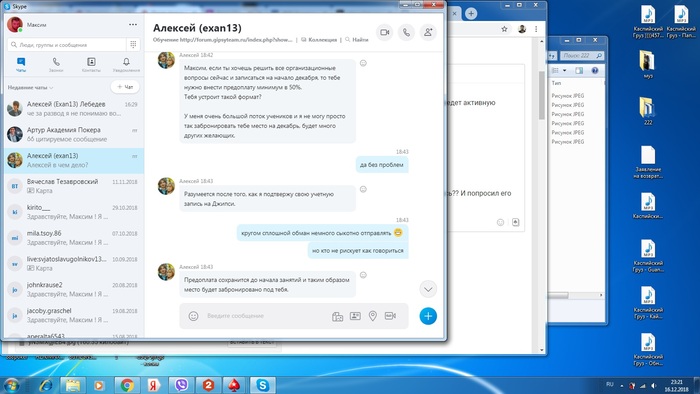The height and width of the screenshot is (394, 700).
Task: Send a contact card icon
Action: tap(355, 316)
